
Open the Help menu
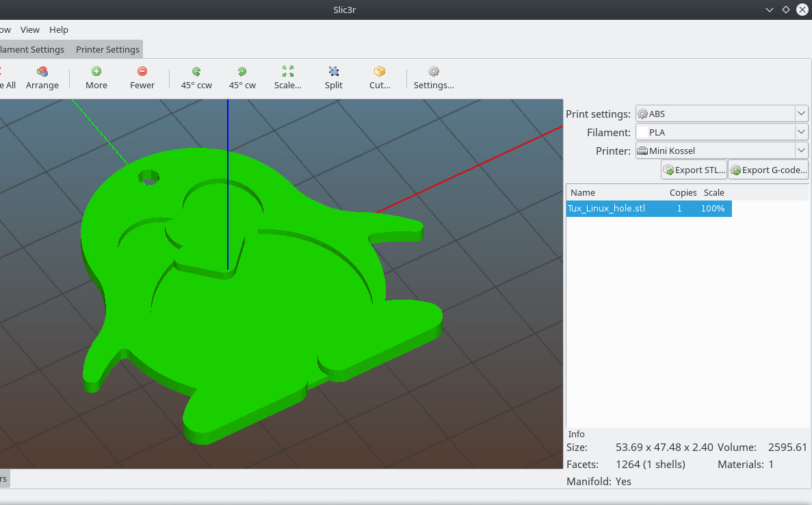[x=59, y=29]
